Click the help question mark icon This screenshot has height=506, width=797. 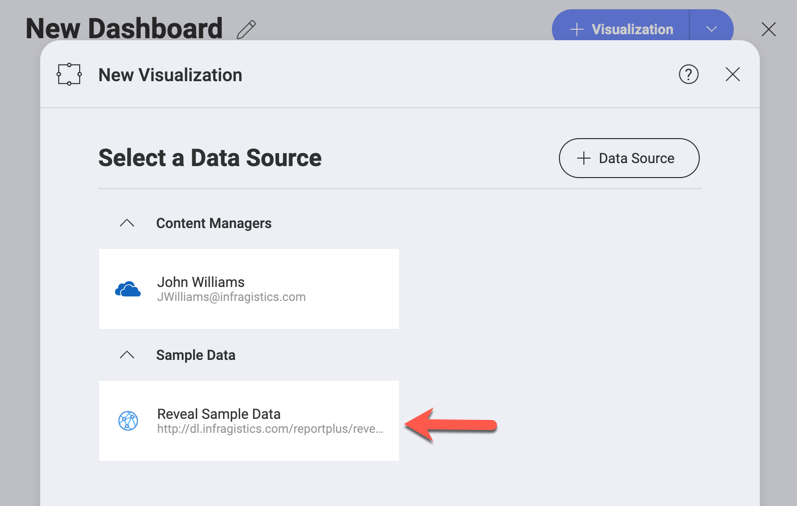pyautogui.click(x=688, y=75)
